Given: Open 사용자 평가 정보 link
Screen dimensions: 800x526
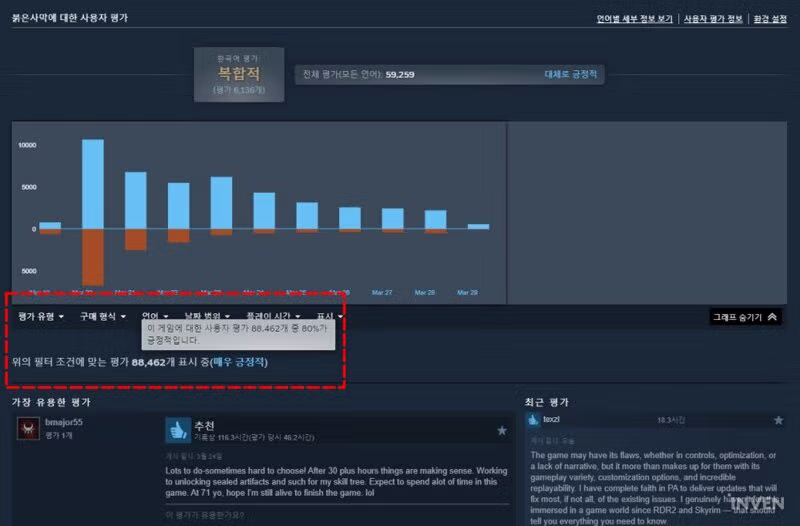Looking at the screenshot, I should click(713, 19).
